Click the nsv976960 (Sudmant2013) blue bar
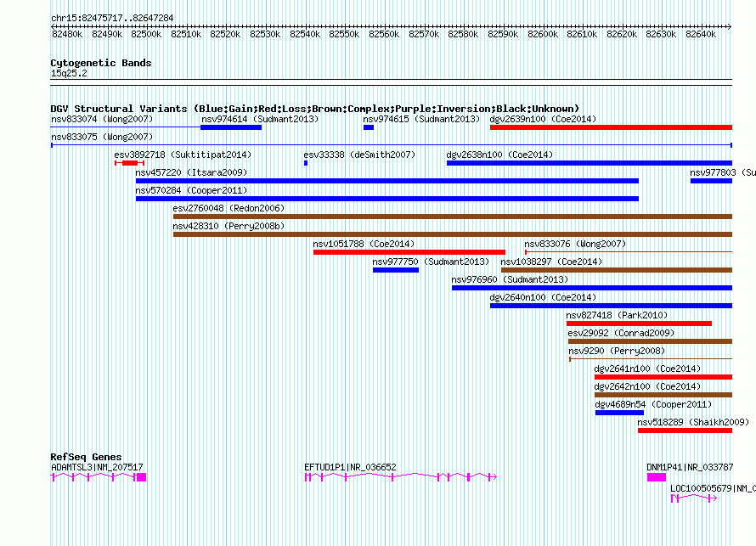Viewport: 756px width, 546px height. tap(592, 288)
